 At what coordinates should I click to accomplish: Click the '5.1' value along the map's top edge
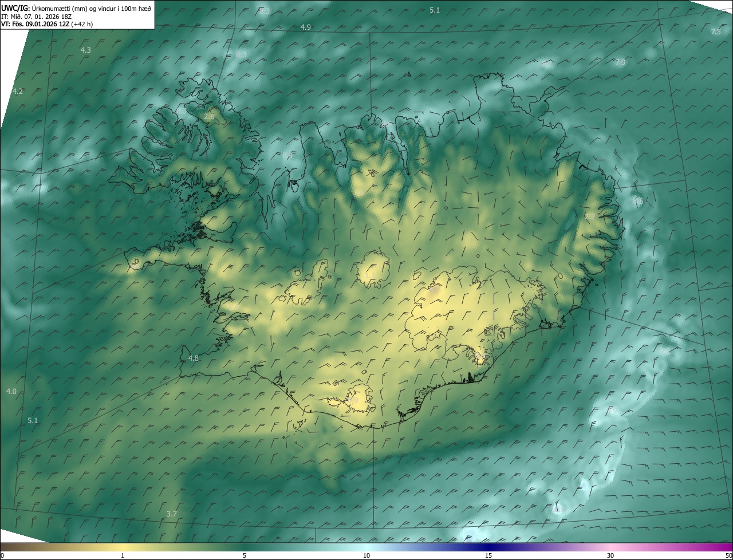click(435, 10)
